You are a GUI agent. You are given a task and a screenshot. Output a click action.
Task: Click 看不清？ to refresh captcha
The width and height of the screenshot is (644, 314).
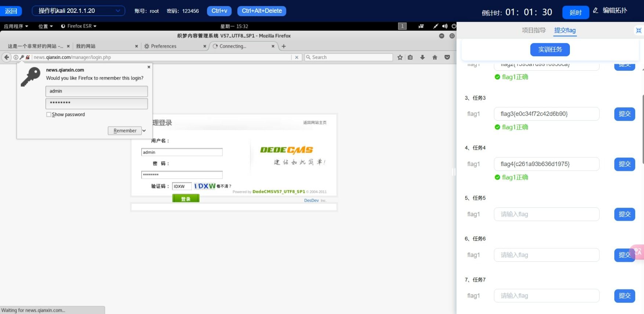(x=224, y=186)
